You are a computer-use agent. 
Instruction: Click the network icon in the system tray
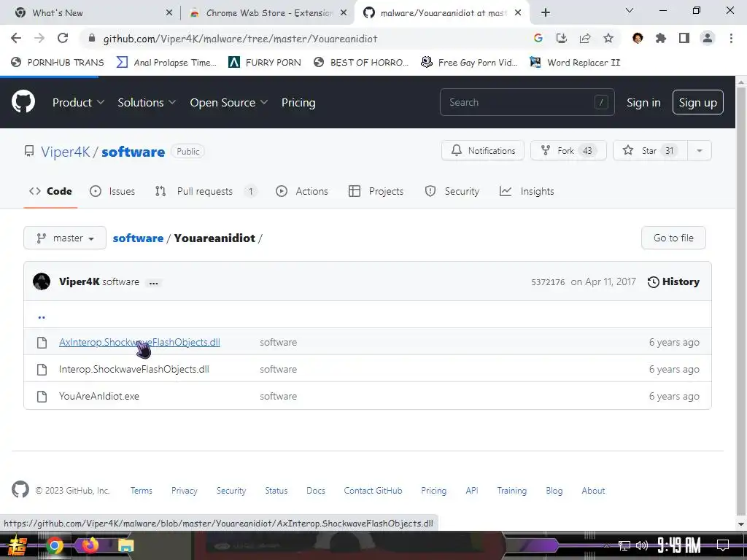624,545
